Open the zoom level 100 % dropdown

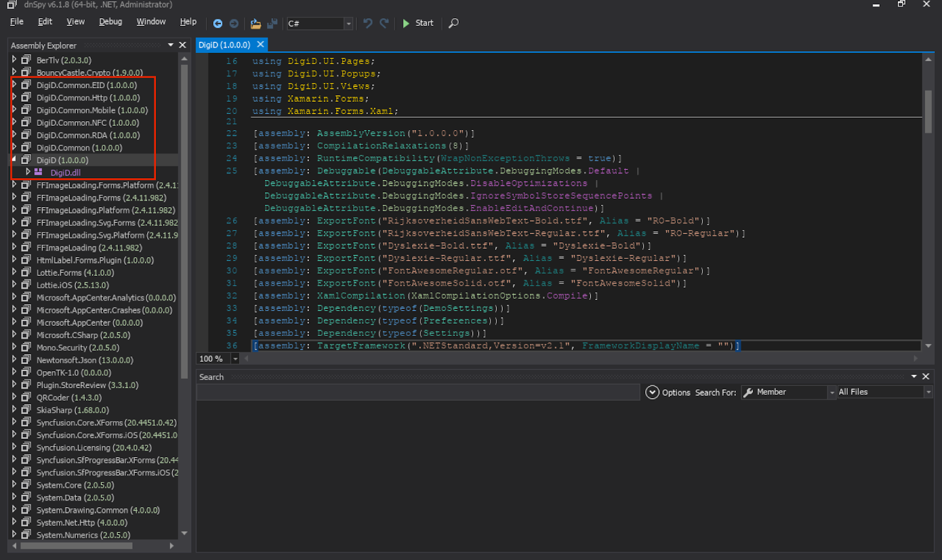[235, 359]
